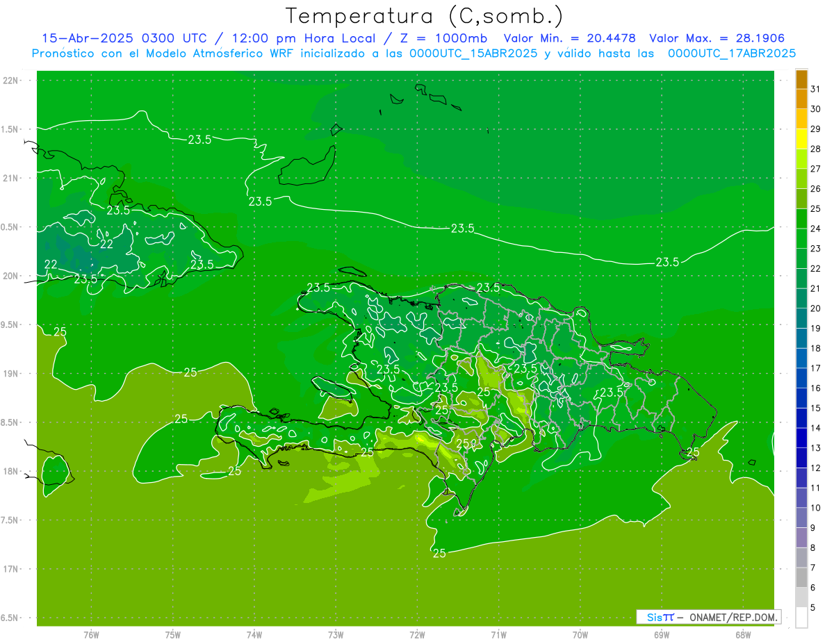Click the "0000UTC_15ABR2025" initialization time
The image size is (834, 644).
tap(473, 53)
